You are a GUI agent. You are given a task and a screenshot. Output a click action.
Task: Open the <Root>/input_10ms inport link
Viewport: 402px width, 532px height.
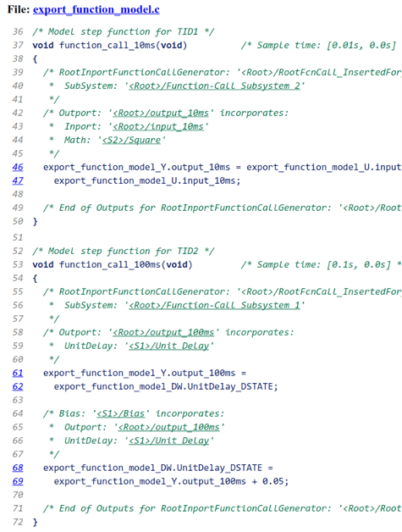tap(158, 126)
